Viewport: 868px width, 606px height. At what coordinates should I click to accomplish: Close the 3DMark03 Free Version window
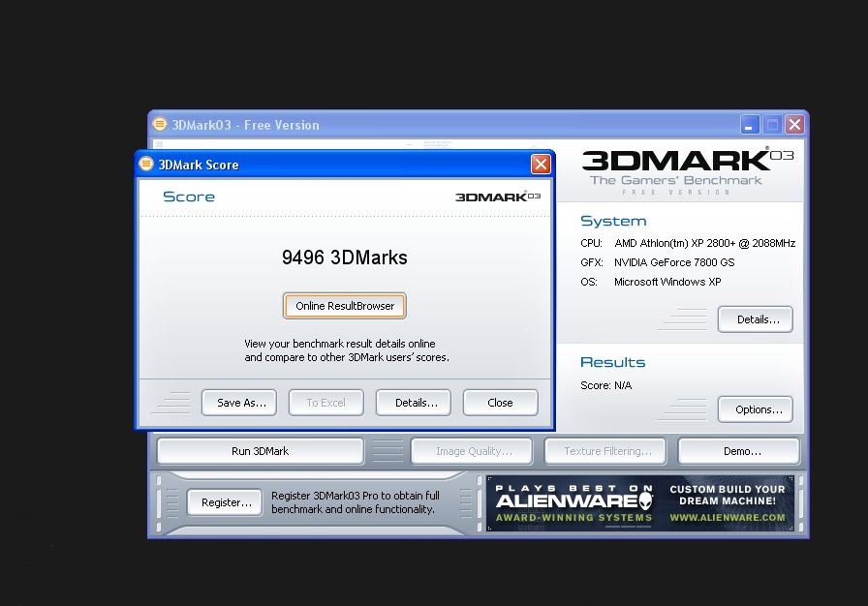[x=795, y=125]
